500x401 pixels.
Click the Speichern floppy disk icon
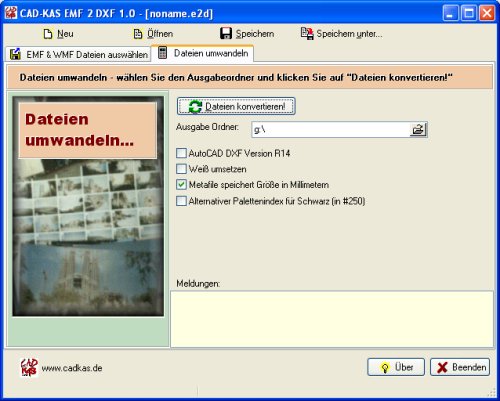pyautogui.click(x=226, y=33)
